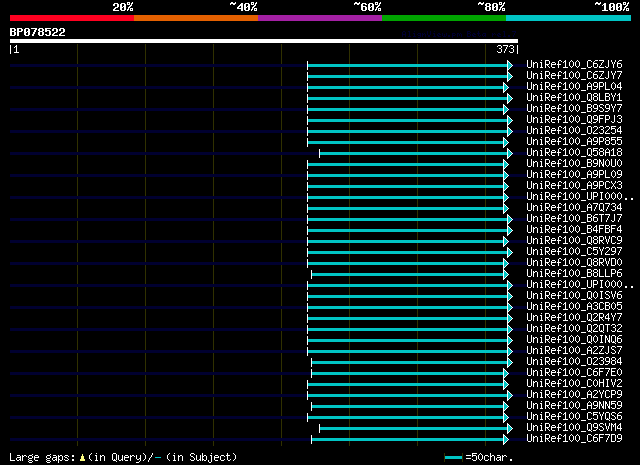Click the yellow query gap marker in legend
Screen dimensions: 640x465
tap(82, 458)
